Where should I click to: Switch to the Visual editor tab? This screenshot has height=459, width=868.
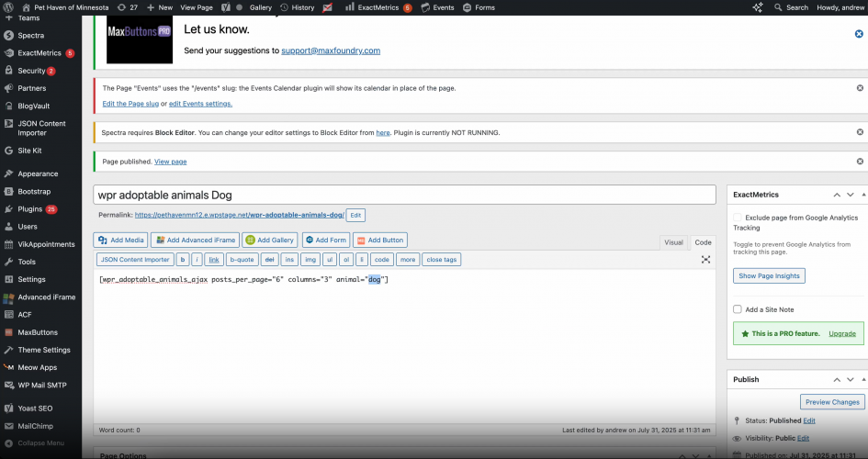click(x=673, y=242)
